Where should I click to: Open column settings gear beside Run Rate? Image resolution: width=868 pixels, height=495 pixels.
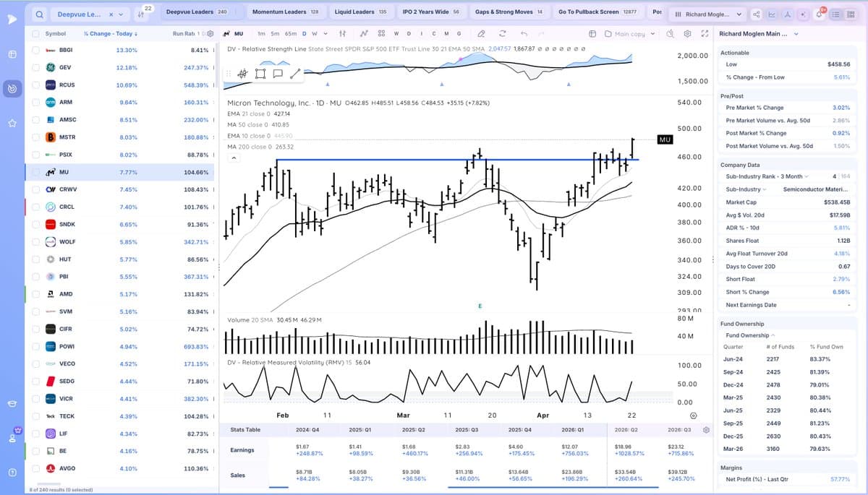tap(210, 33)
